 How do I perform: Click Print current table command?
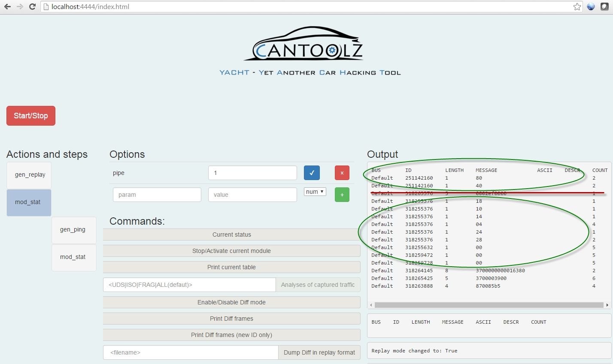click(232, 267)
